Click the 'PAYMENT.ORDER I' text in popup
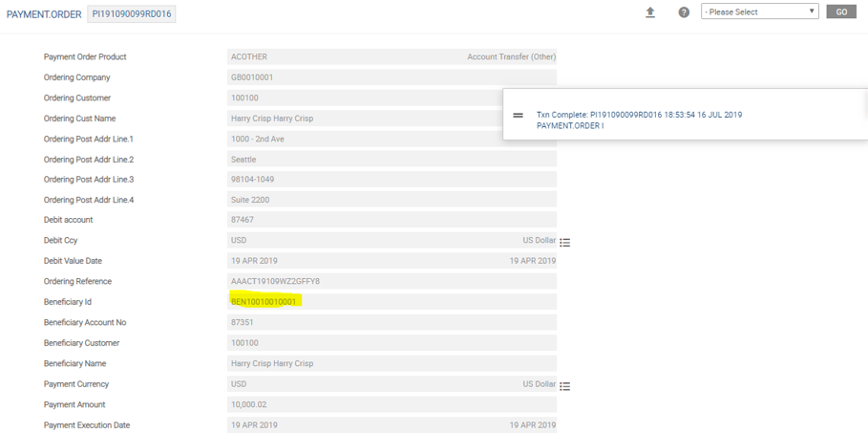 [x=570, y=126]
